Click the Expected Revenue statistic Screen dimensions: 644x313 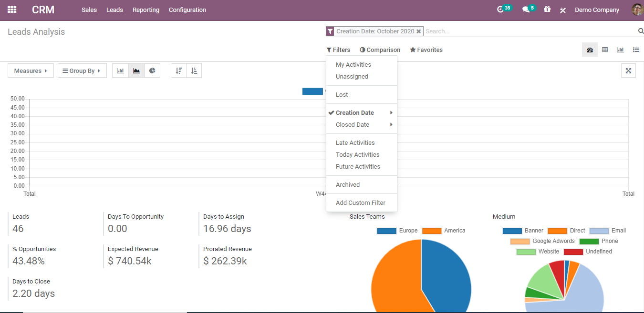point(148,256)
